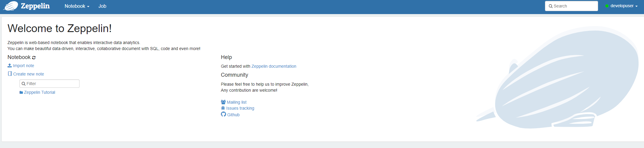Open the Notebook dropdown menu
644x148 pixels.
click(x=77, y=6)
